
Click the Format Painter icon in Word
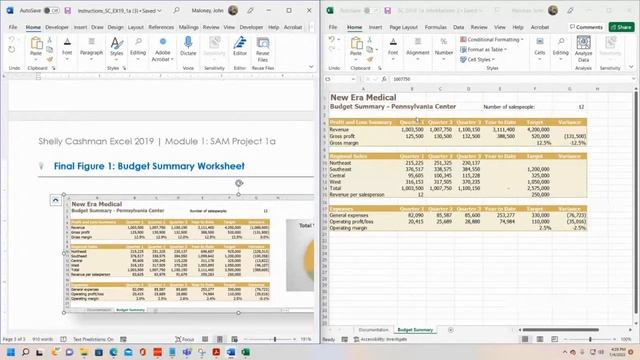pos(49,60)
